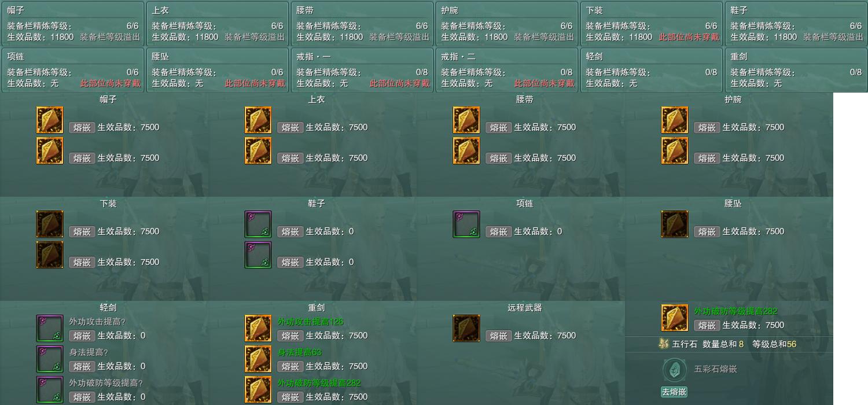Click 外功攻击 empty slot under 轻剑
The height and width of the screenshot is (405, 868).
click(50, 329)
